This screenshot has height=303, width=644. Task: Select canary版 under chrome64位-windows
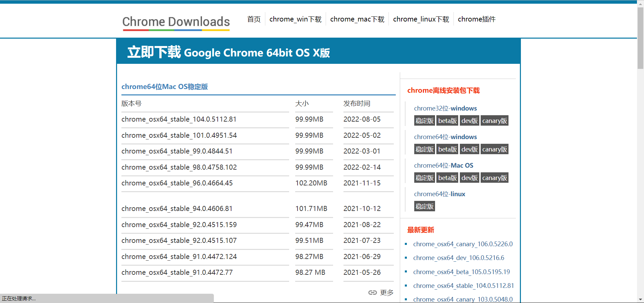pos(494,149)
